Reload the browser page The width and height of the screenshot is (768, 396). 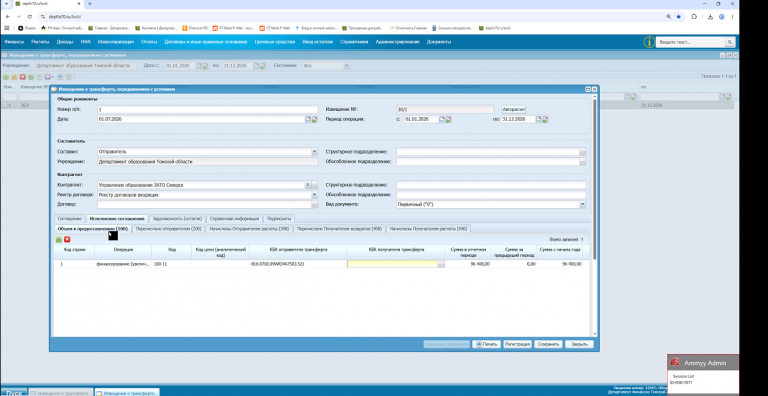pos(29,17)
